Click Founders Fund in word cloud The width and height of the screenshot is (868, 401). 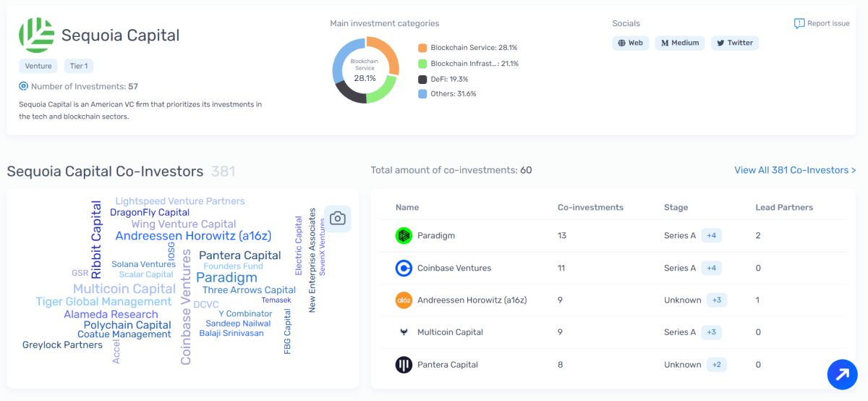click(x=233, y=266)
